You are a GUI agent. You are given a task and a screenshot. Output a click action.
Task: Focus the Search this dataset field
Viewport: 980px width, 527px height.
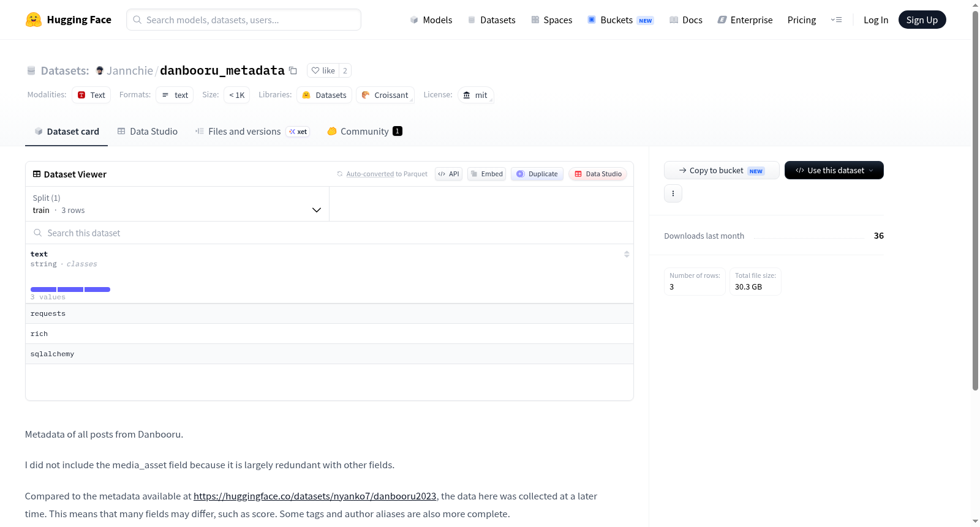330,233
